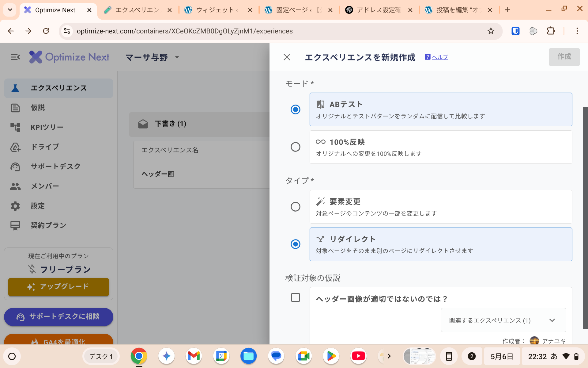Switch to the 固定ページ tab

tap(299, 10)
